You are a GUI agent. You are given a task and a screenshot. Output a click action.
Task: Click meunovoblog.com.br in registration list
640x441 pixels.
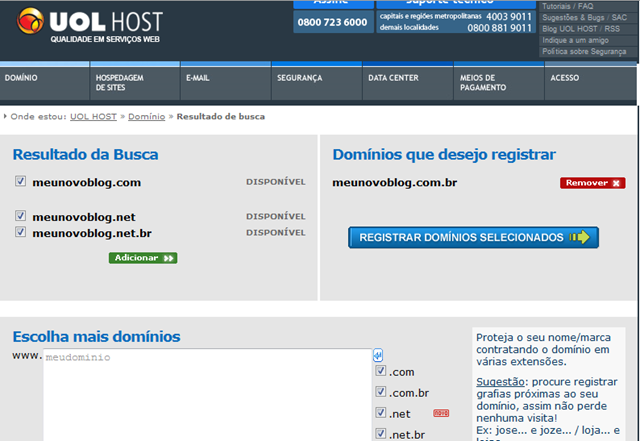(x=395, y=183)
